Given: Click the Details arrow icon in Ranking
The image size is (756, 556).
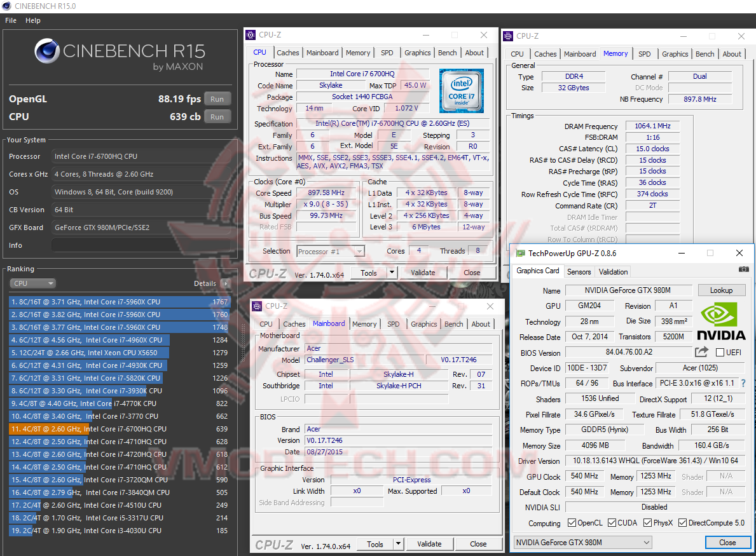Looking at the screenshot, I should (x=225, y=283).
